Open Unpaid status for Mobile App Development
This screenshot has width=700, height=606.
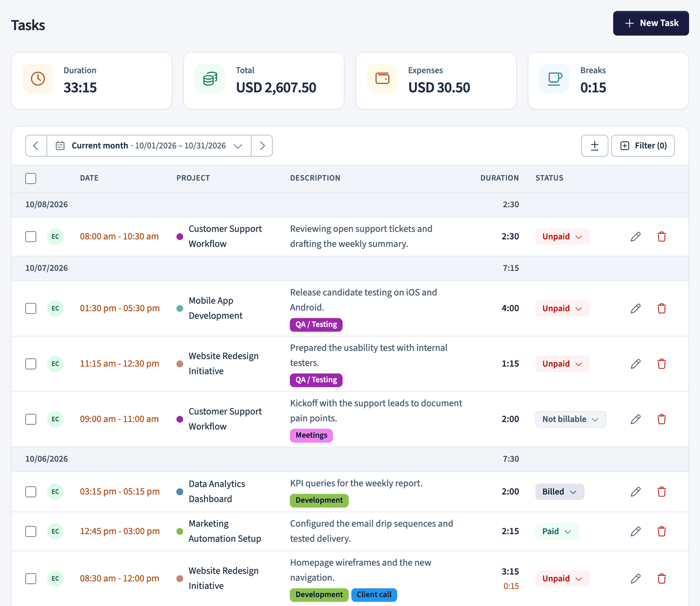tap(562, 308)
